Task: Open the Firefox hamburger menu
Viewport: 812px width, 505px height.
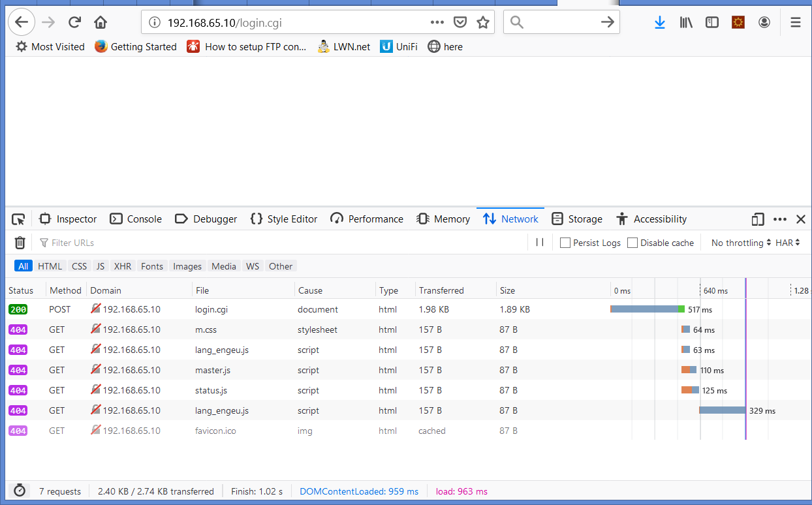Action: point(796,22)
